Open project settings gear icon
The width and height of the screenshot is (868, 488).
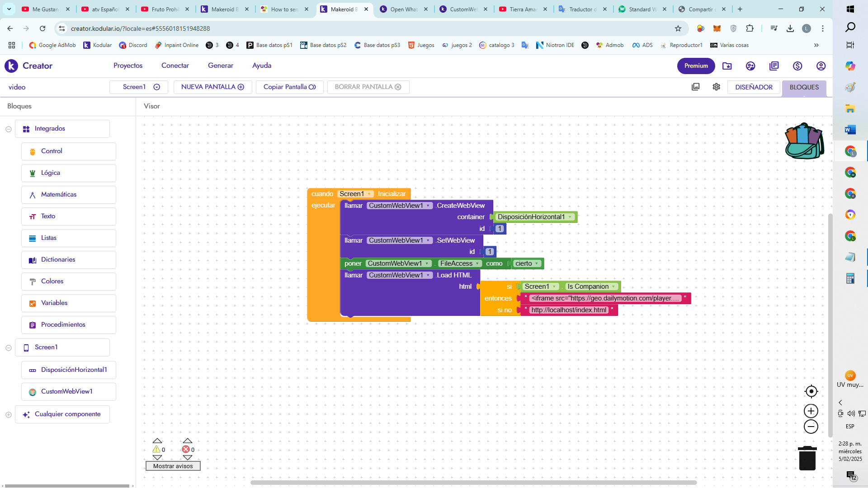pos(716,87)
